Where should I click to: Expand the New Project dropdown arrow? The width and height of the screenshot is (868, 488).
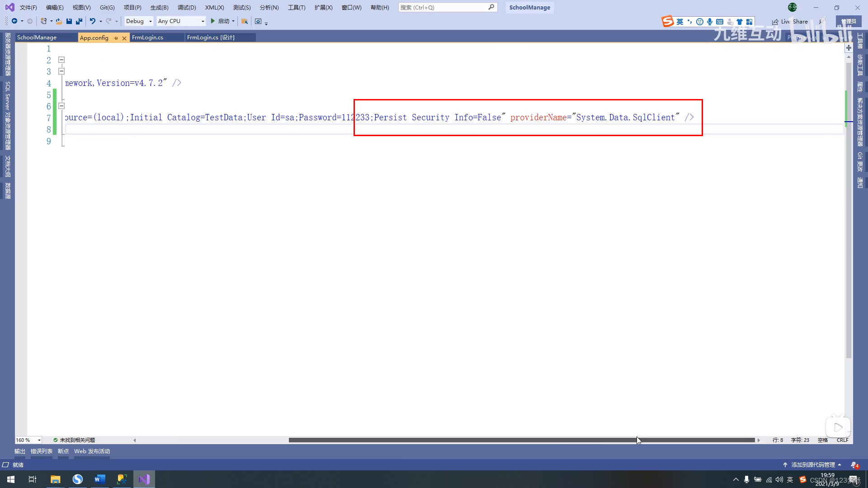point(51,21)
